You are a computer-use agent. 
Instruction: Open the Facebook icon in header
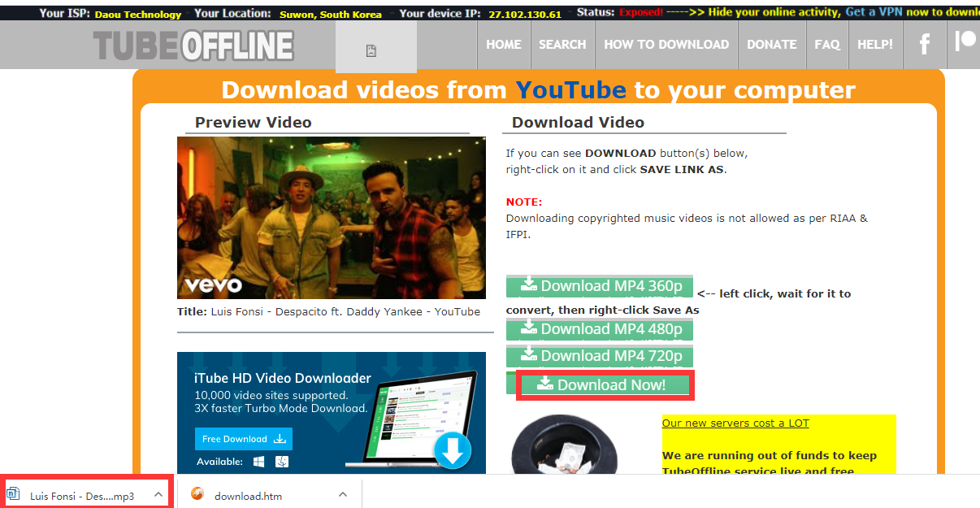pyautogui.click(x=924, y=45)
